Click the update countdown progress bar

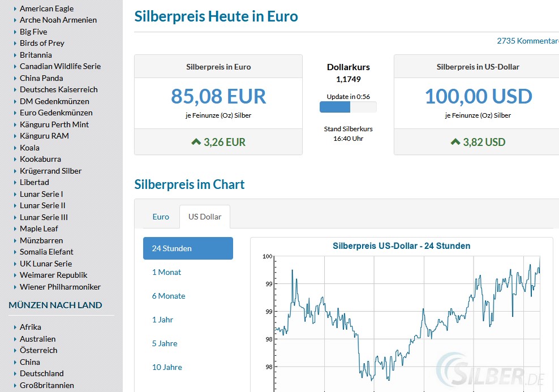coord(348,107)
